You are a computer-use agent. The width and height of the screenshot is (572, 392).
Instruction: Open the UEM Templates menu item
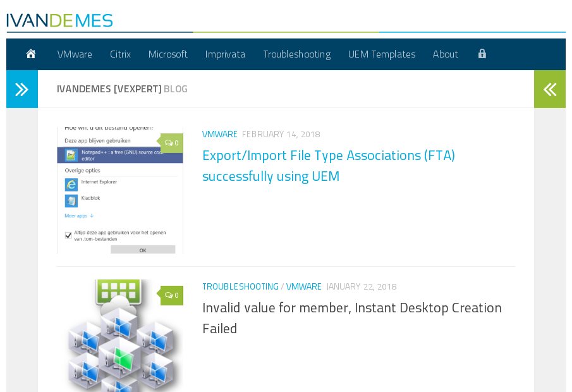(x=382, y=54)
